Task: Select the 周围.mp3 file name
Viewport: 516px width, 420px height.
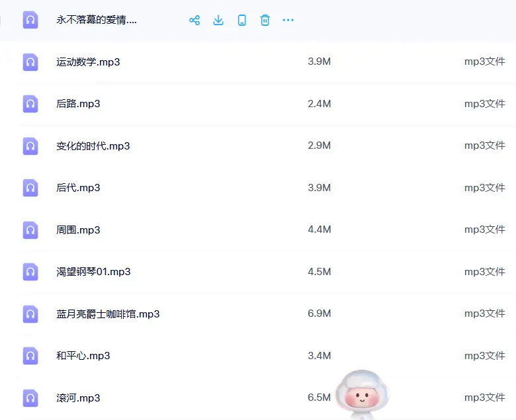Action: 78,230
